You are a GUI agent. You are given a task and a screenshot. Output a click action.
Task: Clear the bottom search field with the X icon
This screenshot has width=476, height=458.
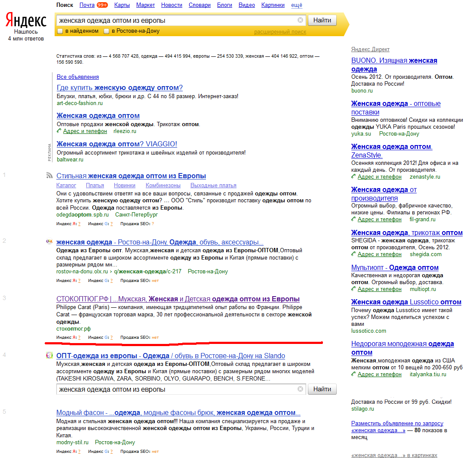pyautogui.click(x=300, y=389)
